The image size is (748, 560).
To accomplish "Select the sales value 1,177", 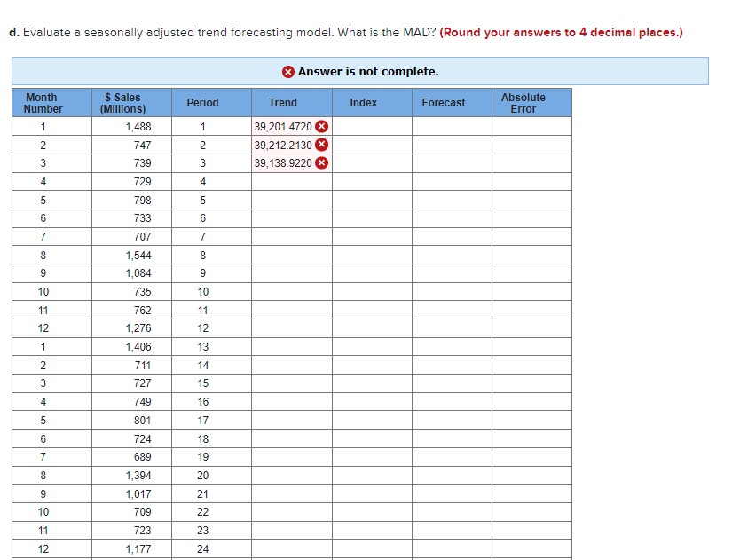I will coord(138,549).
